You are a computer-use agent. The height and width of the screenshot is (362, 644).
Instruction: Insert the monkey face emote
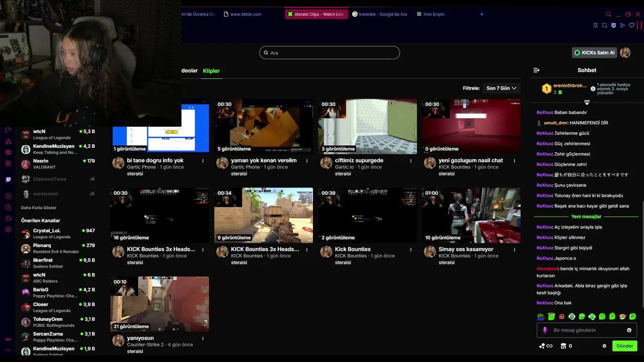pos(622,317)
